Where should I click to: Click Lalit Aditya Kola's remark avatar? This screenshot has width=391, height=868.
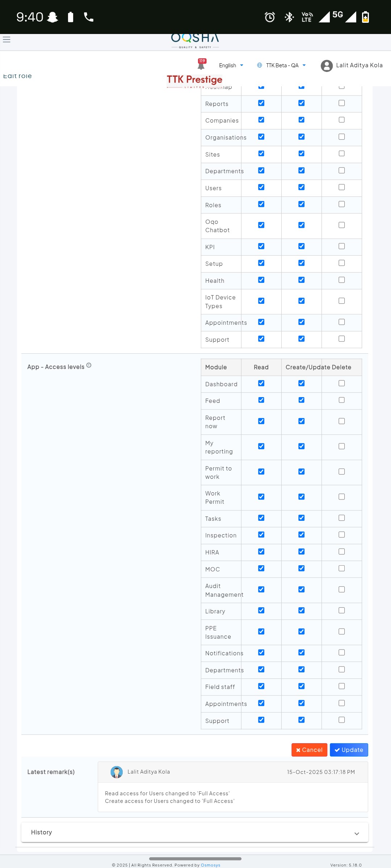(x=117, y=772)
